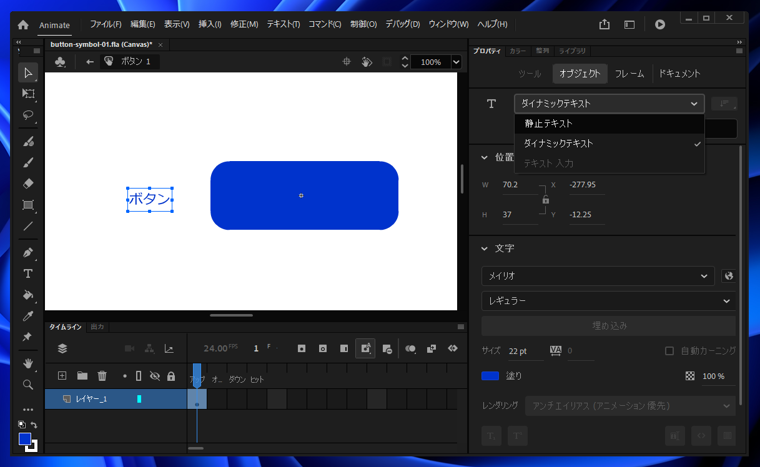The height and width of the screenshot is (467, 760).
Task: Select the Pen tool
Action: tap(28, 253)
